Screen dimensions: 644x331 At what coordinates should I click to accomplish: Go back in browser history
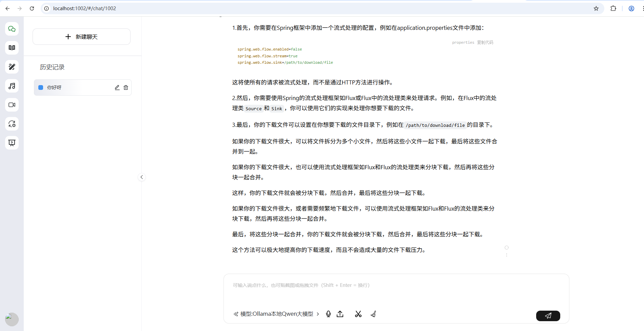point(7,8)
